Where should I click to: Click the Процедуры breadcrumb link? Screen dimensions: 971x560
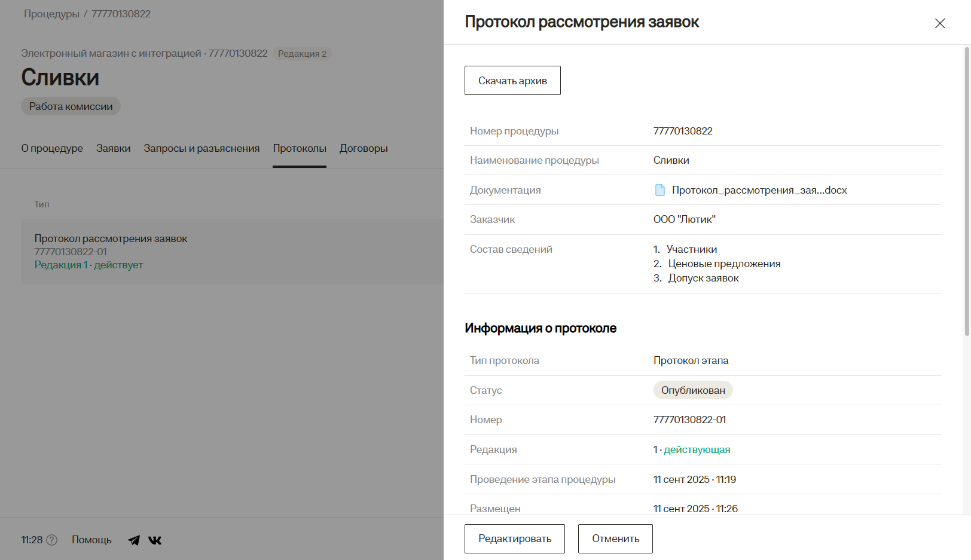(51, 14)
